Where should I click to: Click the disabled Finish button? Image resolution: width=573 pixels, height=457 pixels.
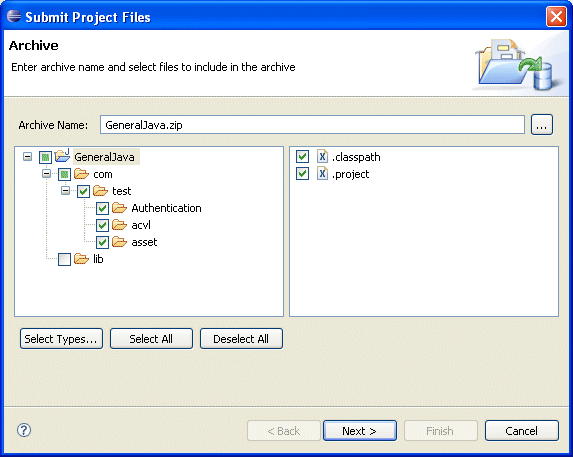[x=441, y=431]
